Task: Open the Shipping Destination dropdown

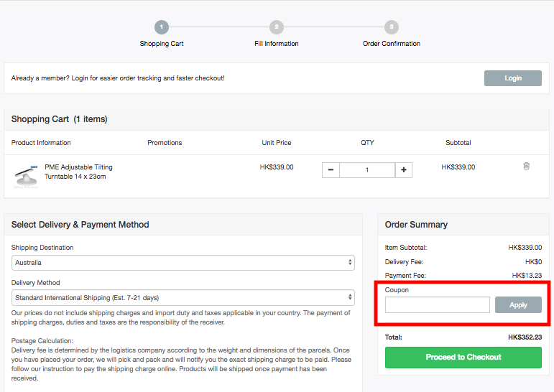Action: 183,263
